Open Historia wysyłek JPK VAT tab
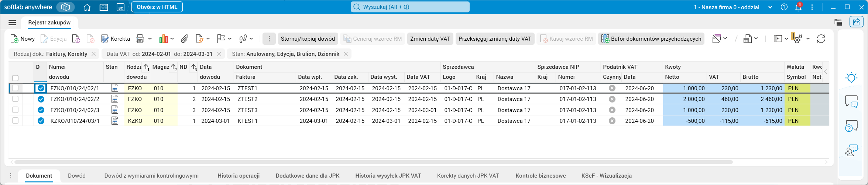 pyautogui.click(x=388, y=176)
